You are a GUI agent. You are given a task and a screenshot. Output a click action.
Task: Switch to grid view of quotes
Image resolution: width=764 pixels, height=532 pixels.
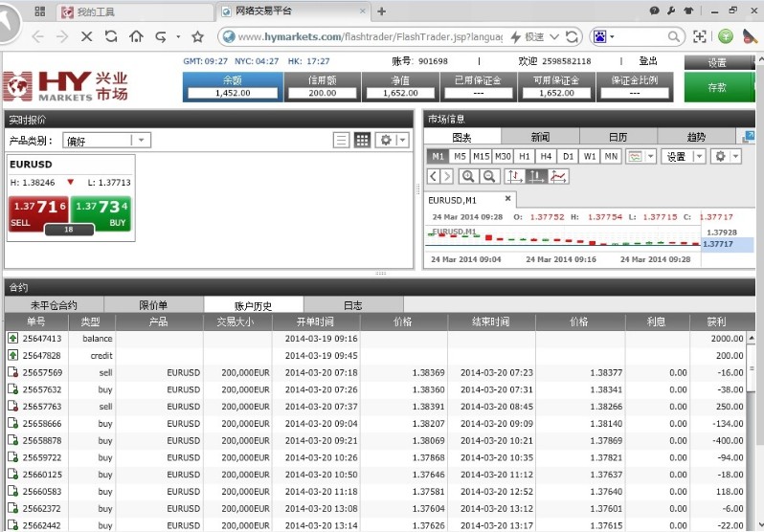(x=362, y=141)
